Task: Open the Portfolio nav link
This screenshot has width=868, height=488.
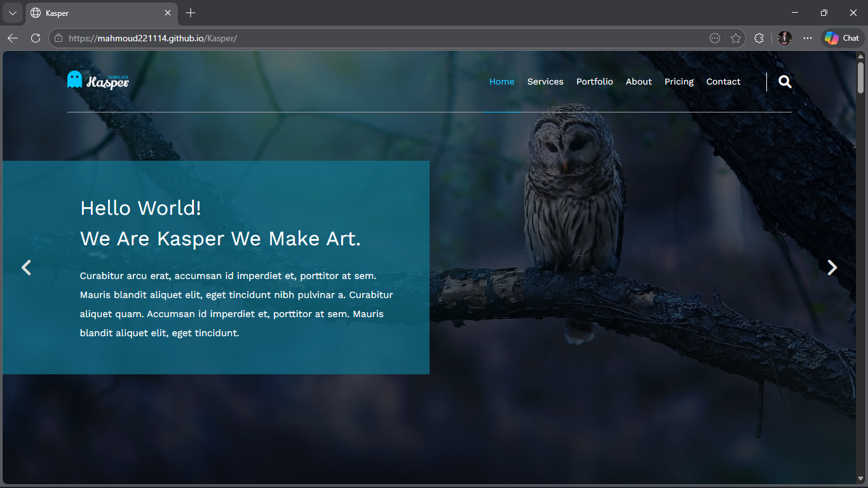Action: [594, 82]
